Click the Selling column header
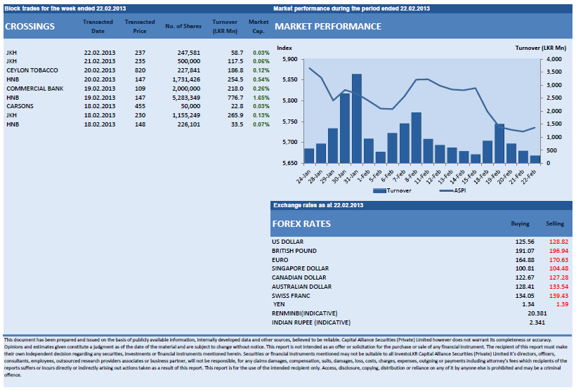The width and height of the screenshot is (576, 392). pyautogui.click(x=555, y=223)
